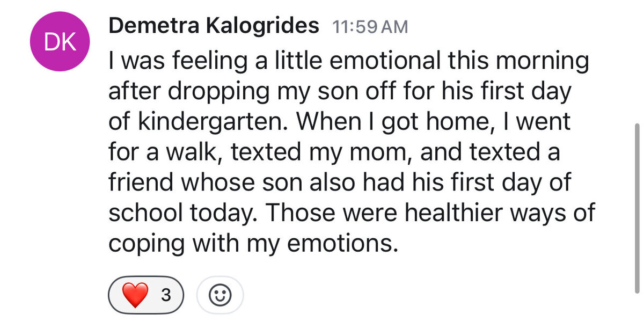Click the reaction count number 3
The height and width of the screenshot is (329, 644).
pyautogui.click(x=166, y=295)
